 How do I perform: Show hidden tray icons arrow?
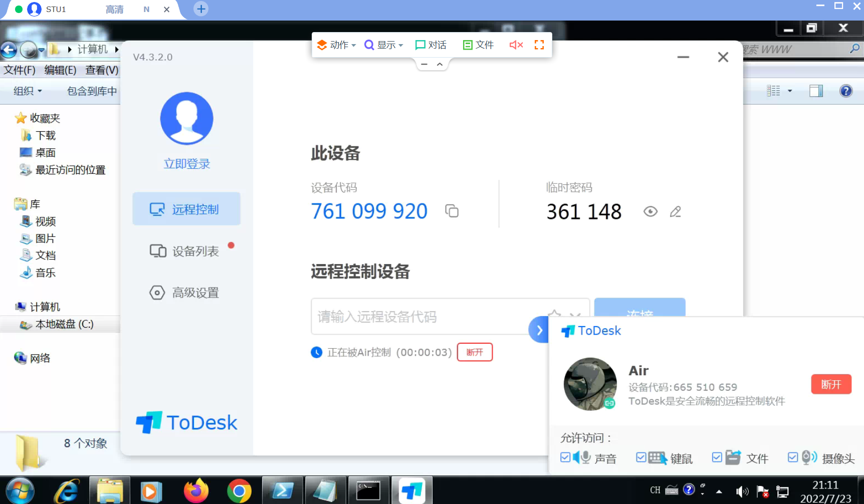coord(719,491)
